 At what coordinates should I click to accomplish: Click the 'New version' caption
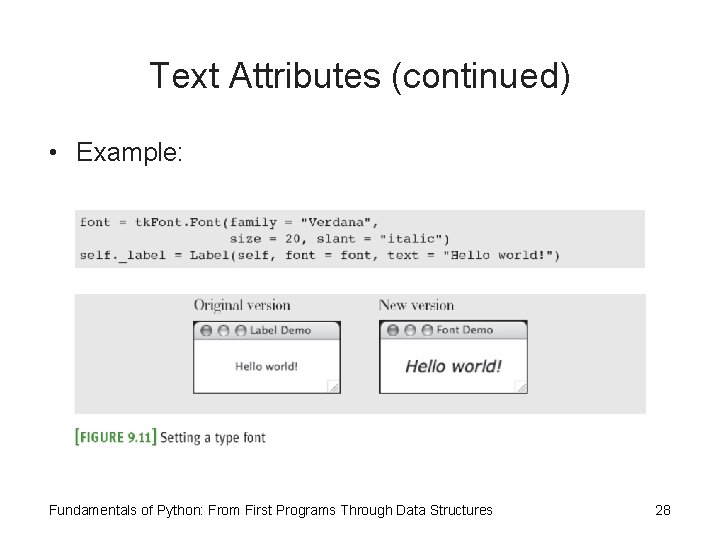tap(416, 305)
